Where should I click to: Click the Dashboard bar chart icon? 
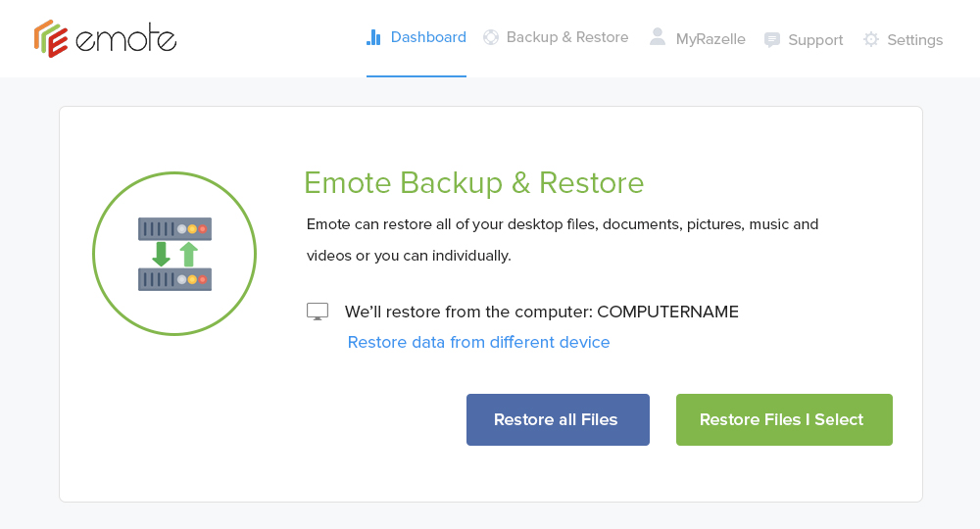click(373, 37)
